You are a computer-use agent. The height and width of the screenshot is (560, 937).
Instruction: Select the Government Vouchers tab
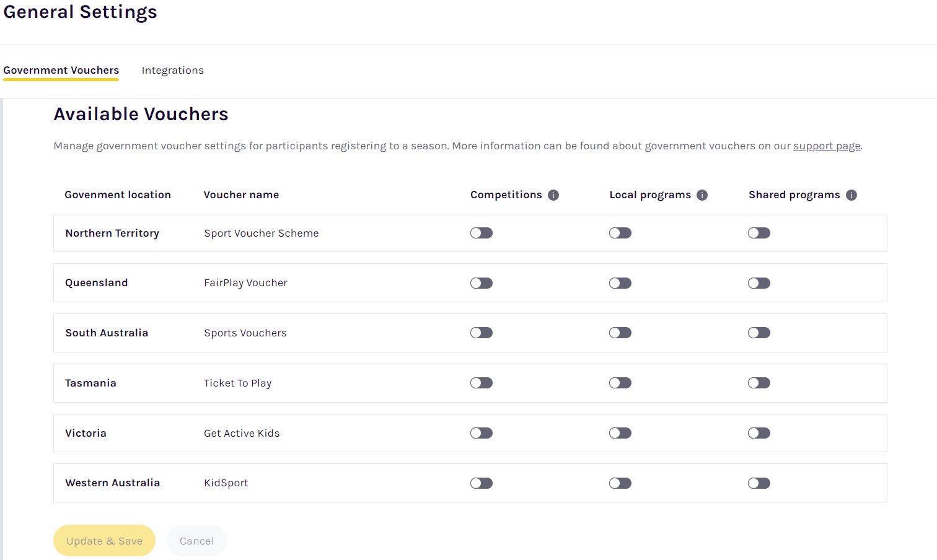[x=61, y=70]
